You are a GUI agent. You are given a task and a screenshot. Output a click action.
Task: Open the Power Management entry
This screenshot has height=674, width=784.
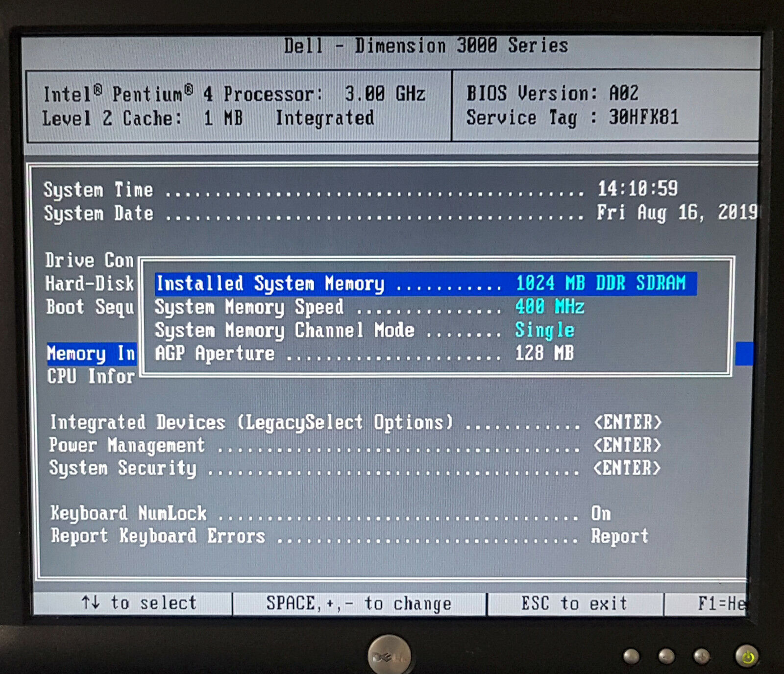coord(127,446)
